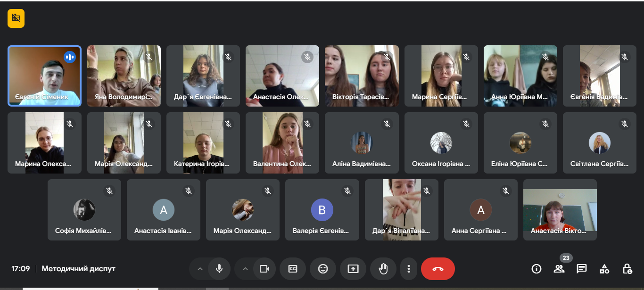Click muted mic icon on Катерина Ігорів tile
Viewport: 644px width, 290px height.
(228, 124)
